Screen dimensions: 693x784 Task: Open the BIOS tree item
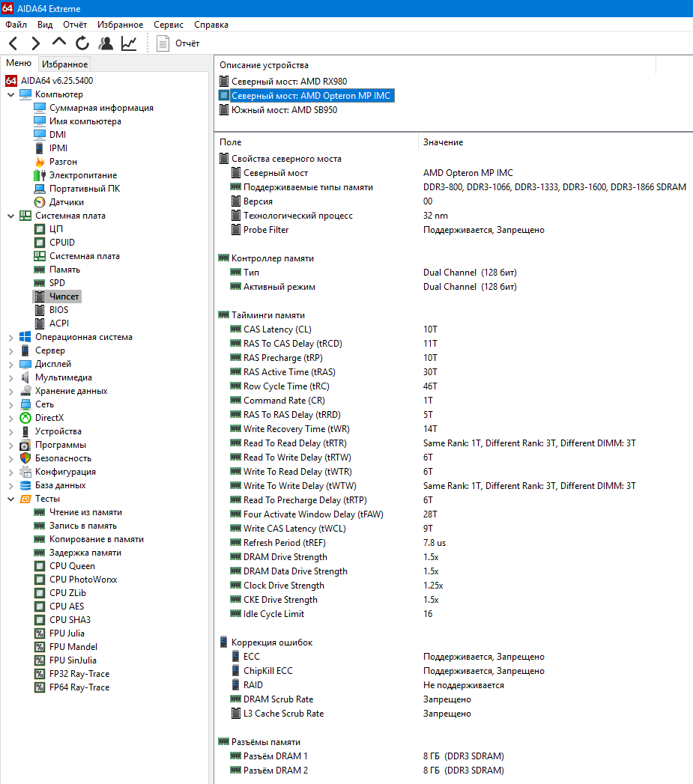(x=58, y=310)
